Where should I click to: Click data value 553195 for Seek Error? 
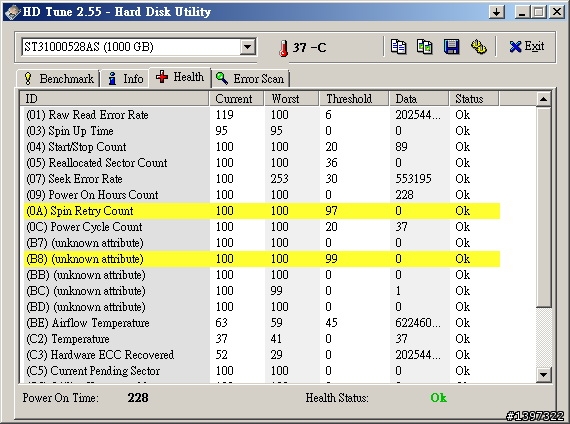(413, 179)
